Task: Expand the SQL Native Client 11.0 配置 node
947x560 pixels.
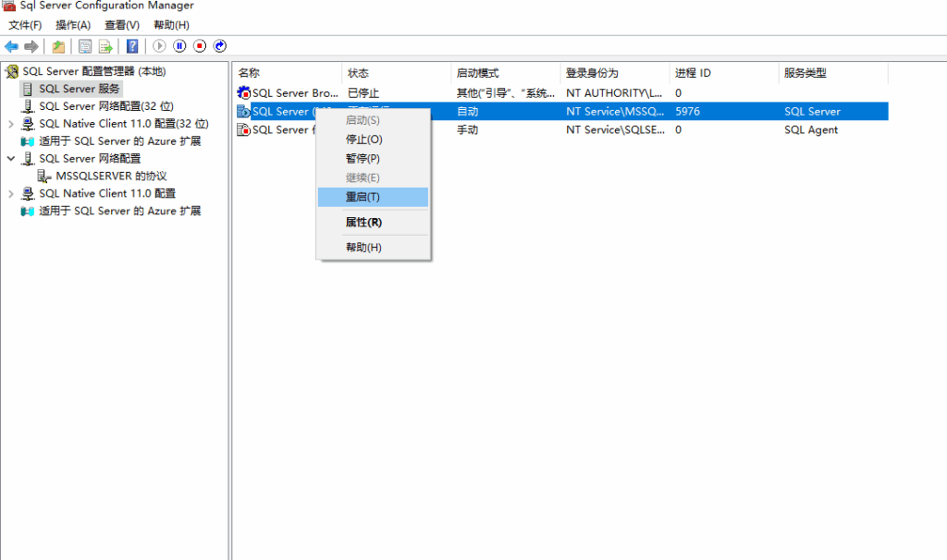Action: (11, 194)
